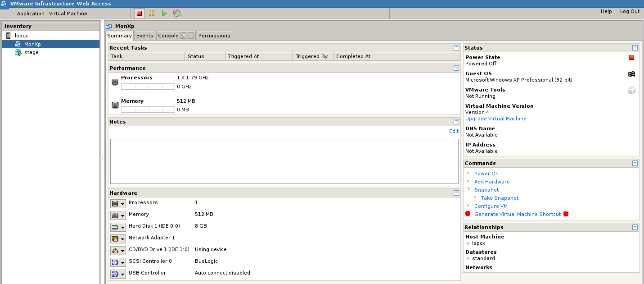Click the Suspend (pause) toolbar icon
This screenshot has width=644, height=284.
(x=152, y=14)
